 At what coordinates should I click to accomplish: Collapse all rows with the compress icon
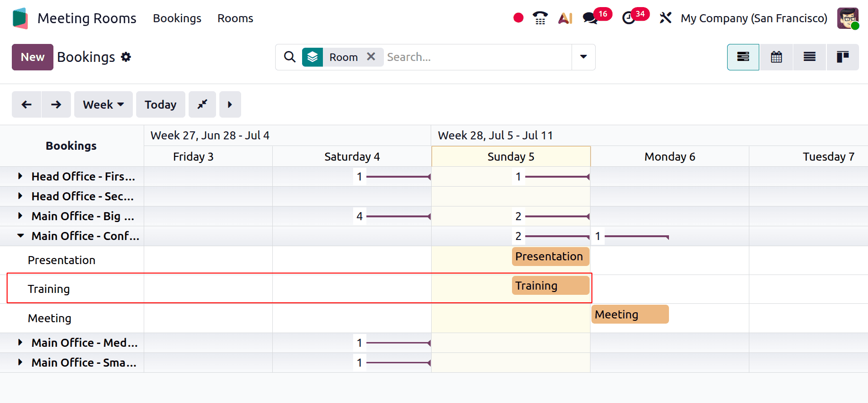202,104
